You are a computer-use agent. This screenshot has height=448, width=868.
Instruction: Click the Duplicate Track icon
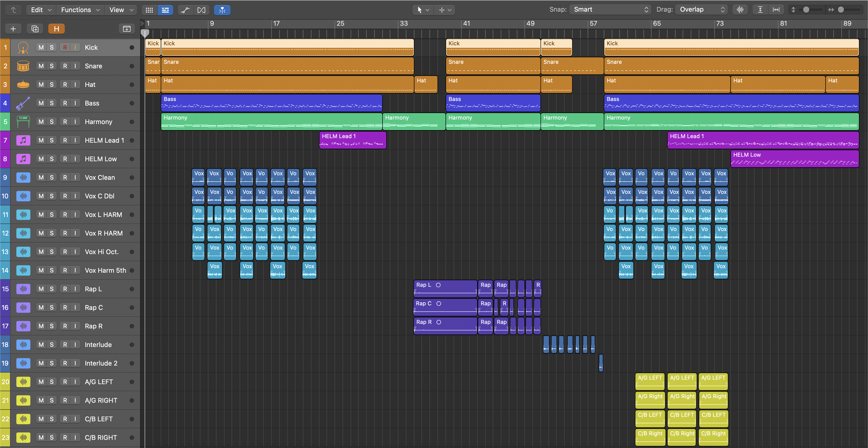click(35, 29)
